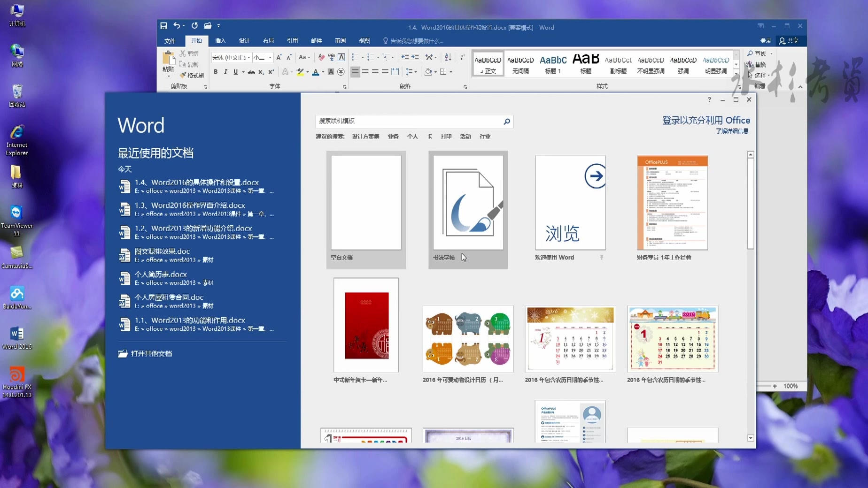Viewport: 868px width, 488px height.
Task: Toggle Subscript formatting
Action: [261, 72]
